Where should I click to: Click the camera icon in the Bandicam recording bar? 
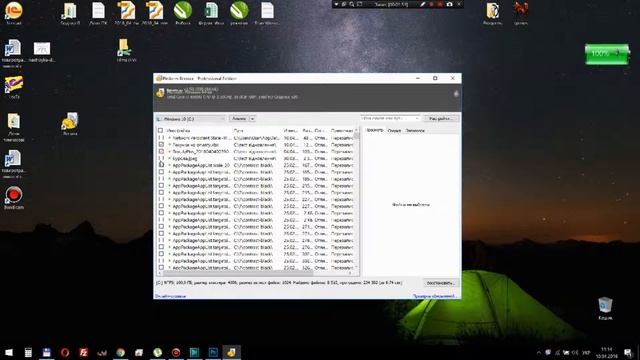[449, 4]
